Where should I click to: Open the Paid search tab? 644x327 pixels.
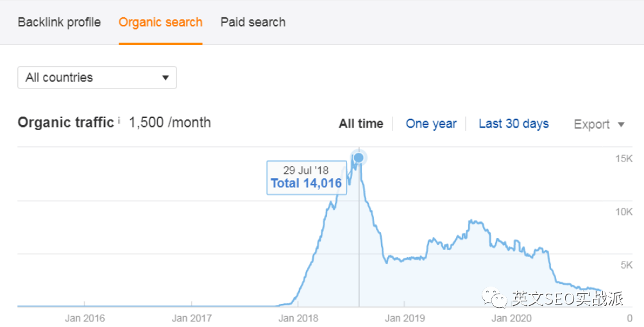253,22
